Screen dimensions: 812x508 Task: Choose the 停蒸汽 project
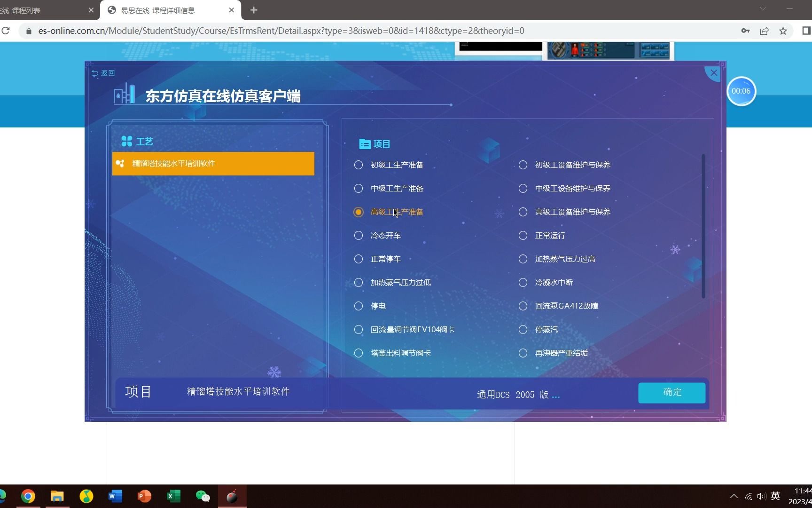click(x=523, y=330)
